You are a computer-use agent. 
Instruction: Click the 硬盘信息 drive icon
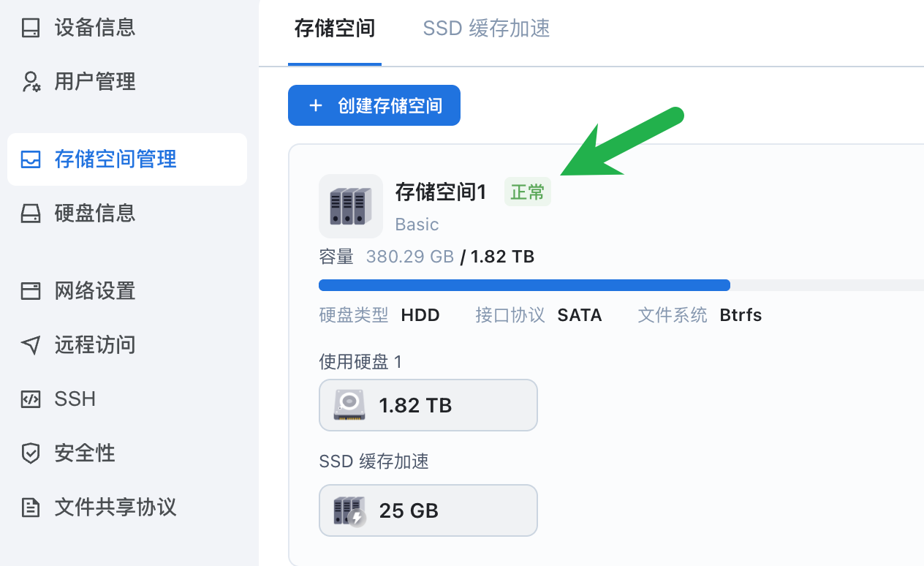30,214
